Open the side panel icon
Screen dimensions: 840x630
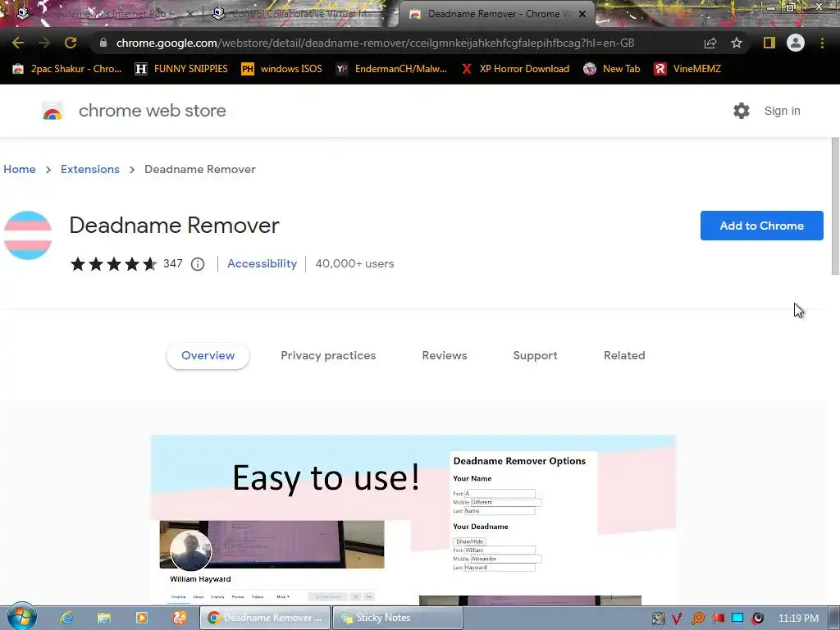[x=769, y=43]
